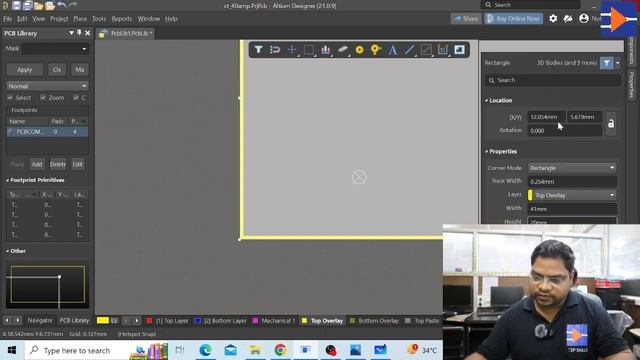This screenshot has height=360, width=640.
Task: Collapse the Properties section
Action: (x=487, y=151)
